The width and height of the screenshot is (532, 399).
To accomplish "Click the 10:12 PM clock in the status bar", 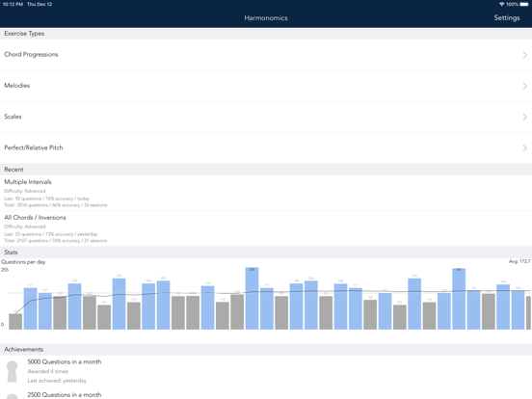I will coord(13,4).
